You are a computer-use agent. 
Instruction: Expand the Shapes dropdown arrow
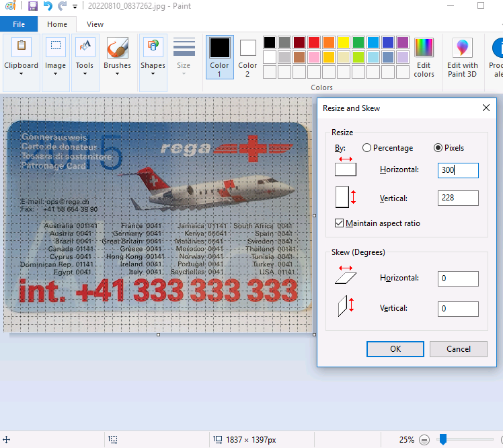coord(153,74)
